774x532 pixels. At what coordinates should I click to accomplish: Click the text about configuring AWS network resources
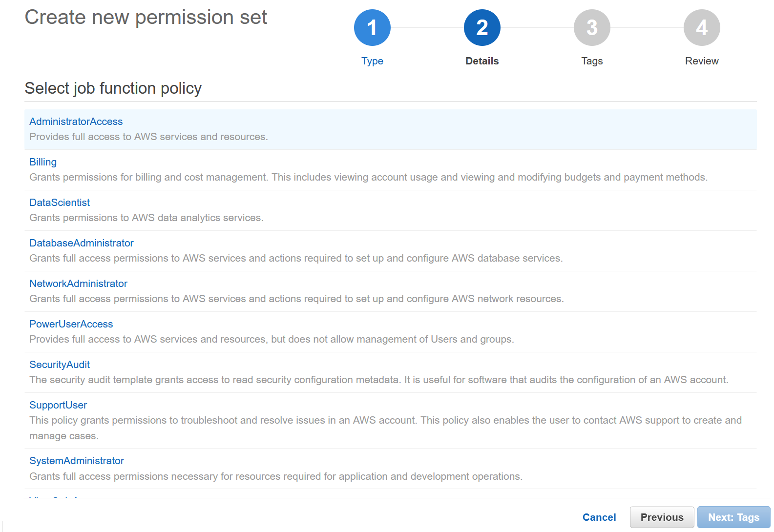296,299
